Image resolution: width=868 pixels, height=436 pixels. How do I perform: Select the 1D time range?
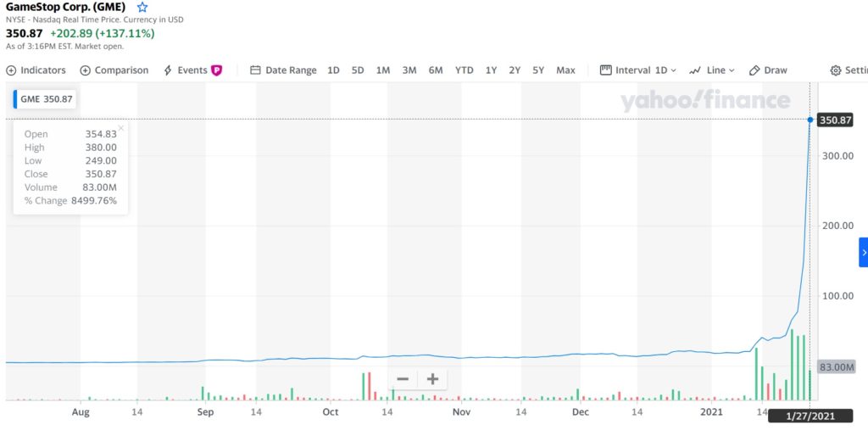point(333,70)
